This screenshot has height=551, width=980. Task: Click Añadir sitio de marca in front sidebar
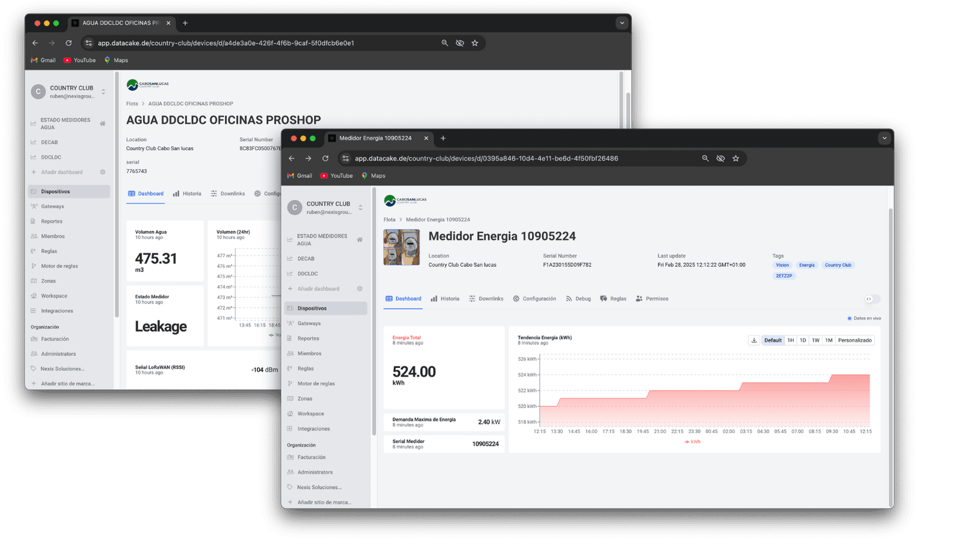pyautogui.click(x=326, y=502)
